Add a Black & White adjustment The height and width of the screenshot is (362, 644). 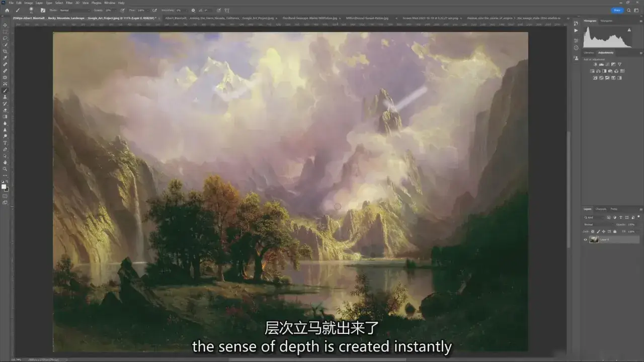pyautogui.click(x=604, y=71)
